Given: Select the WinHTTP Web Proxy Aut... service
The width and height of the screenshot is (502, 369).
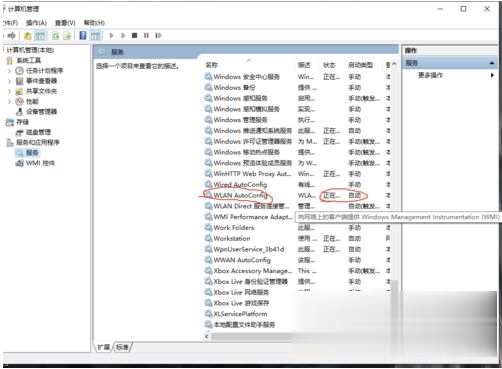Looking at the screenshot, I should coord(297,174).
